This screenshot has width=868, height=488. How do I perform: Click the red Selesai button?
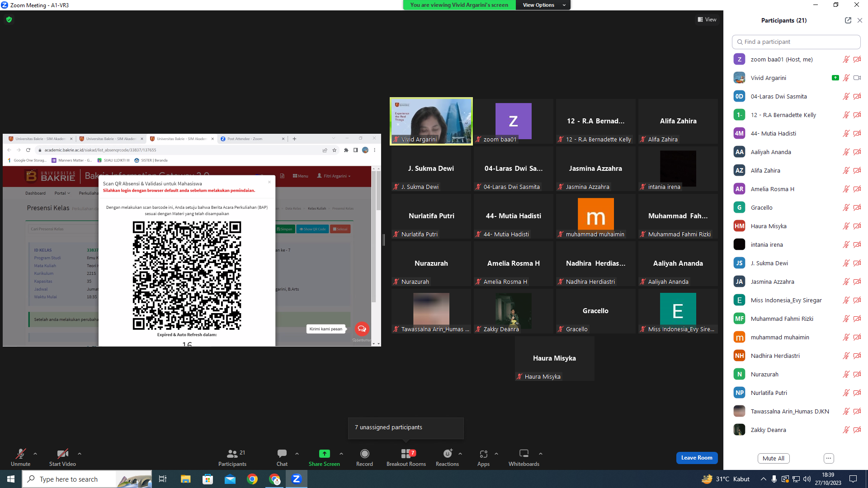(340, 229)
